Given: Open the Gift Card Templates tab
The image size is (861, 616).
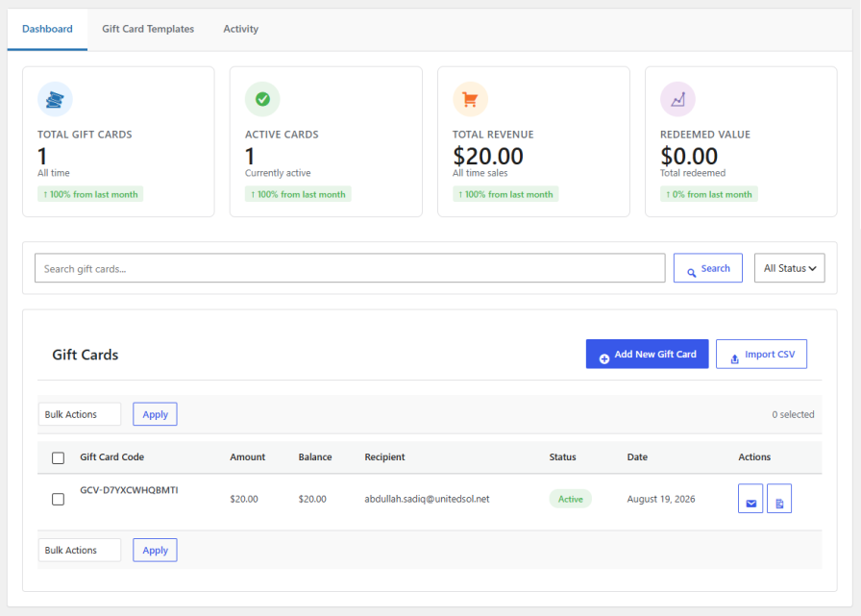Looking at the screenshot, I should (x=148, y=29).
